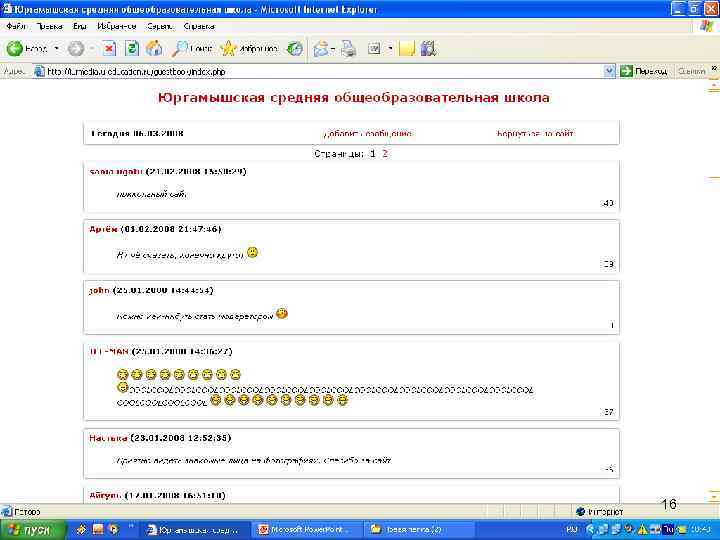720x540 pixels.
Task: Click the smiley icon in john's message
Action: (282, 314)
